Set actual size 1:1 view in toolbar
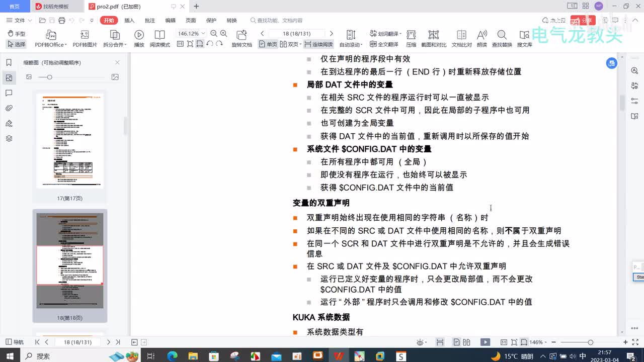The width and height of the screenshot is (644, 362). (x=180, y=44)
